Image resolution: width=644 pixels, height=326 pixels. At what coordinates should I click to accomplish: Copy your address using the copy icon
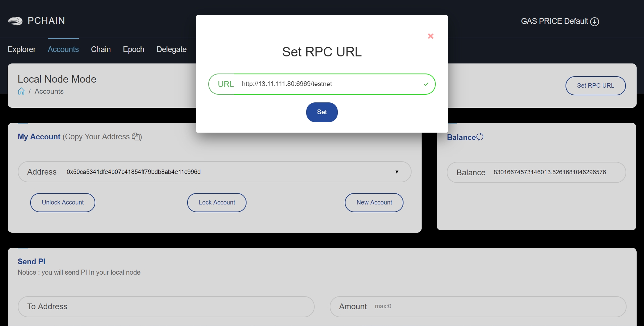(x=136, y=137)
